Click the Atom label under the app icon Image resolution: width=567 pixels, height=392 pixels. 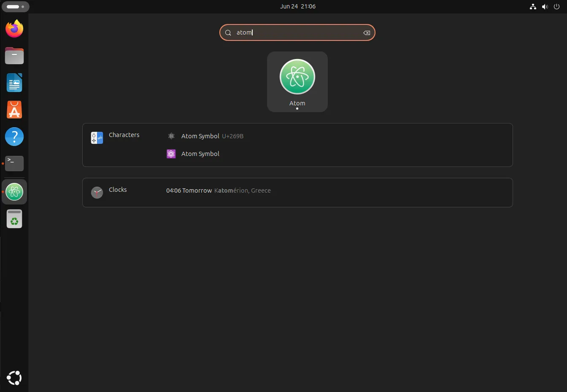pos(297,103)
